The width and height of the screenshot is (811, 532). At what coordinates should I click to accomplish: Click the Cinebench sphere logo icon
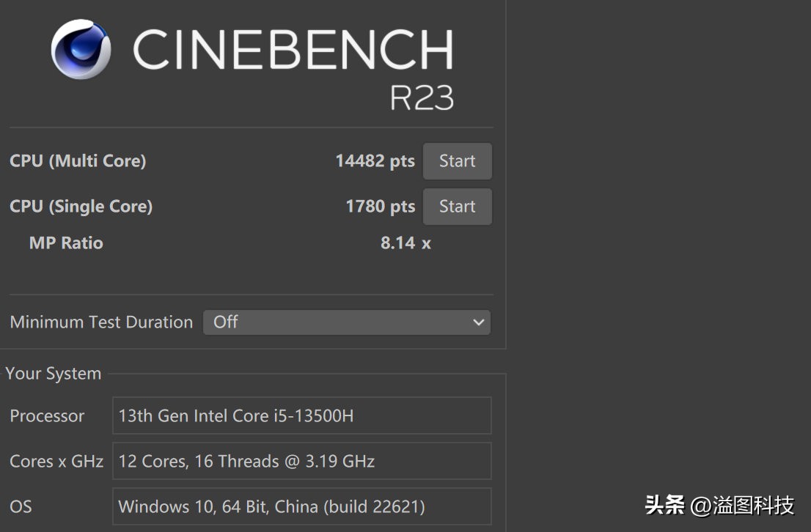coord(81,49)
